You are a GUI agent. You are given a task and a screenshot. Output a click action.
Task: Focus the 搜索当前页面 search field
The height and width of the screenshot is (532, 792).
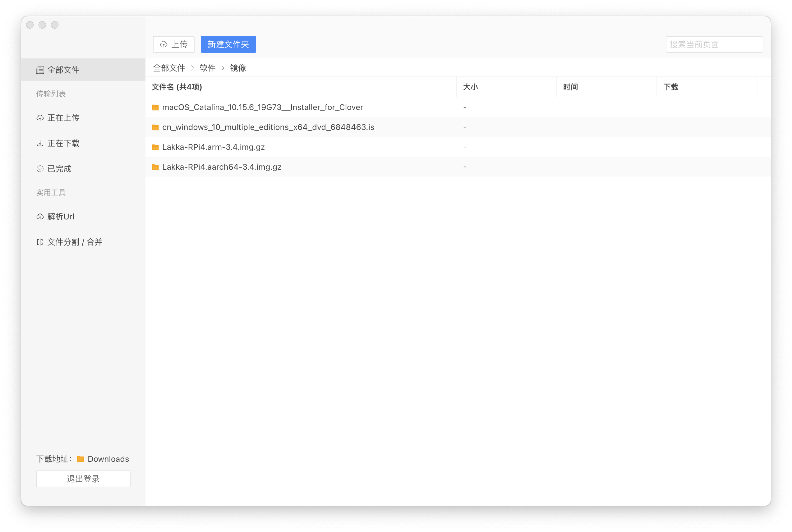pos(714,44)
